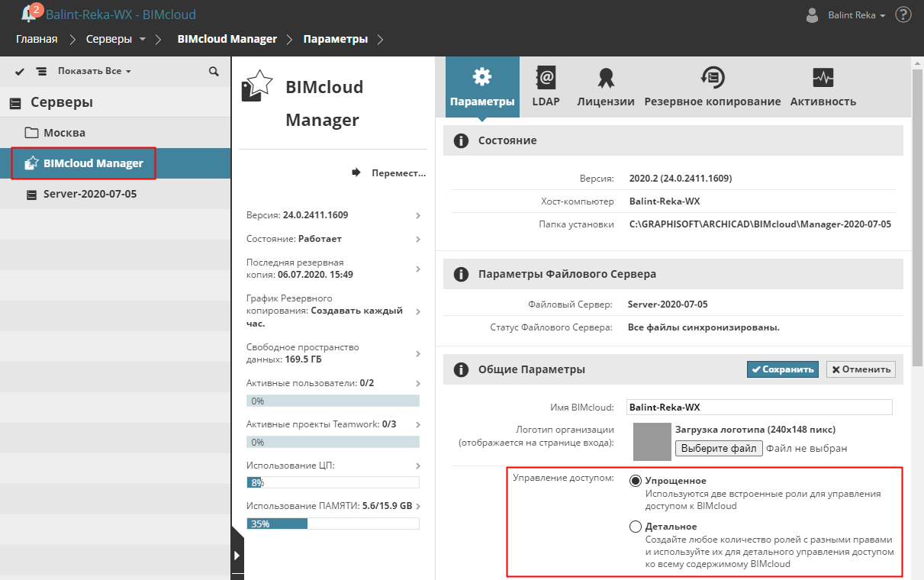Viewport: 924px width, 580px height.
Task: Click the Имя BIMcloud input field
Action: 759,408
